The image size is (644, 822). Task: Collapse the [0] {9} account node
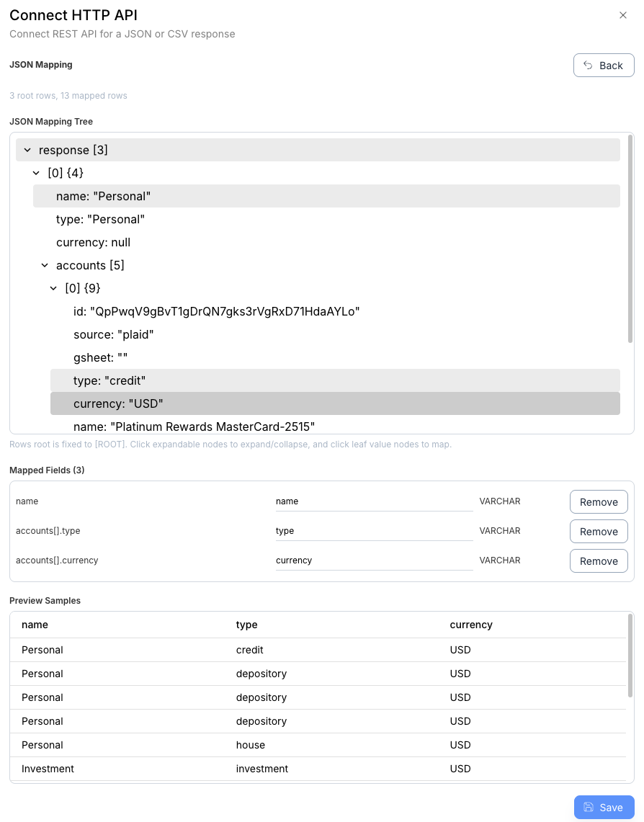[x=53, y=288]
